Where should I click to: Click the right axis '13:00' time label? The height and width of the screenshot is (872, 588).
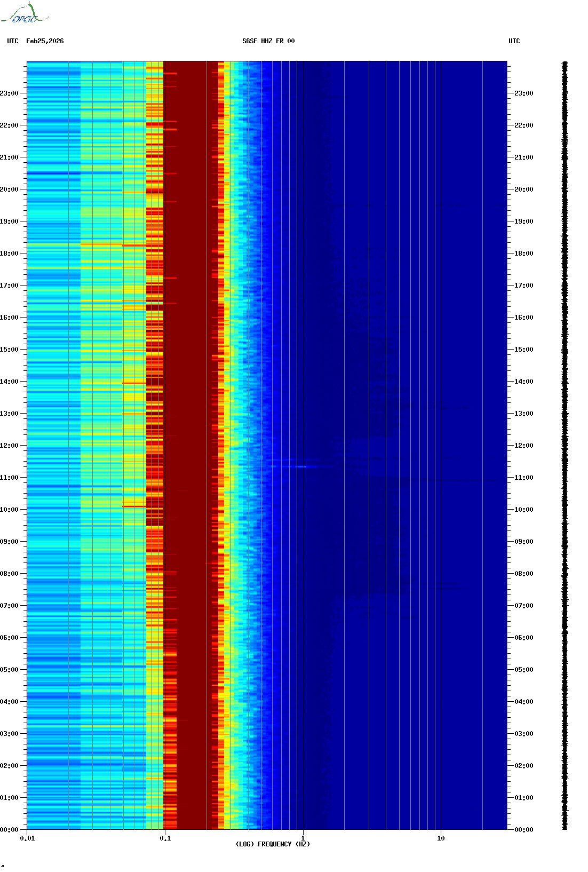coord(524,414)
